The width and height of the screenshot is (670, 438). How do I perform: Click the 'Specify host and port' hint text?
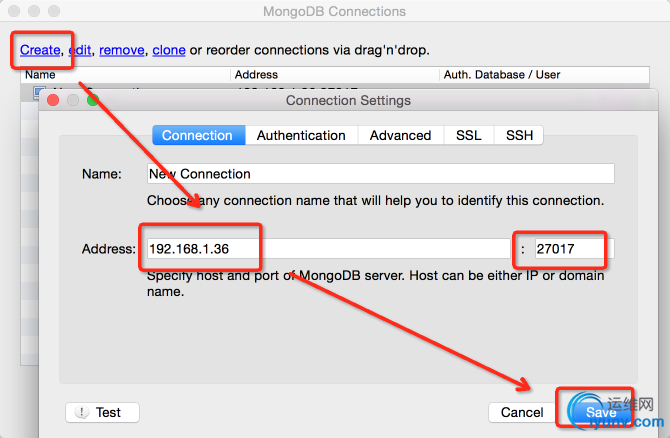[x=375, y=284]
